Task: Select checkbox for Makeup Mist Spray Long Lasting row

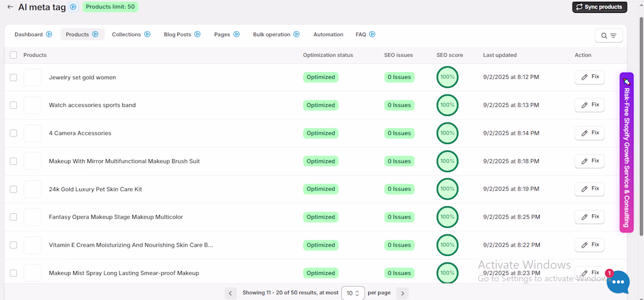Action: (x=13, y=273)
